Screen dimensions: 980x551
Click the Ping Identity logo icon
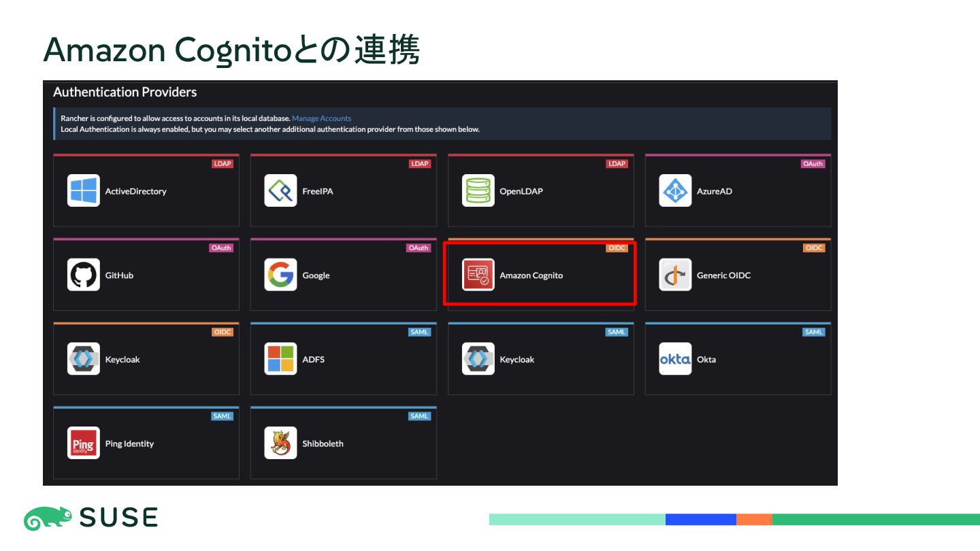pos(83,444)
